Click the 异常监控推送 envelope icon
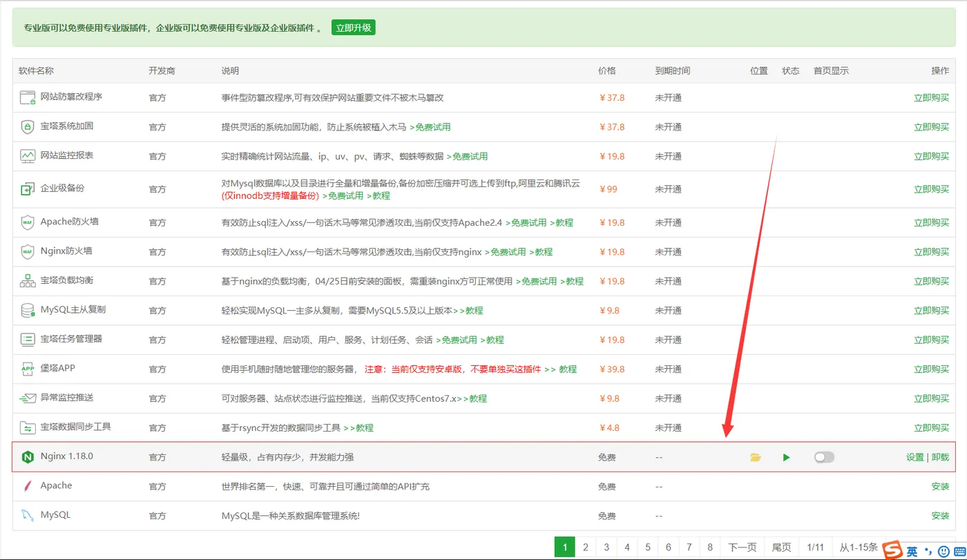967x560 pixels. point(28,398)
